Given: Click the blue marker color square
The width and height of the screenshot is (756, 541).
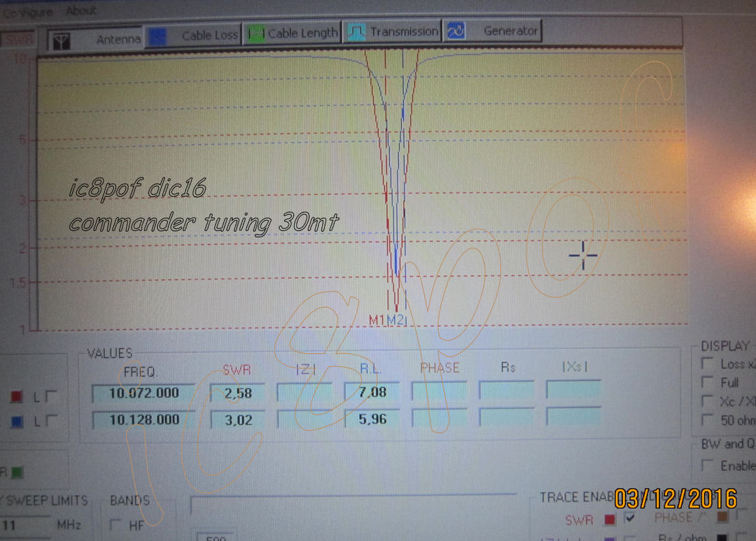Looking at the screenshot, I should [x=17, y=422].
